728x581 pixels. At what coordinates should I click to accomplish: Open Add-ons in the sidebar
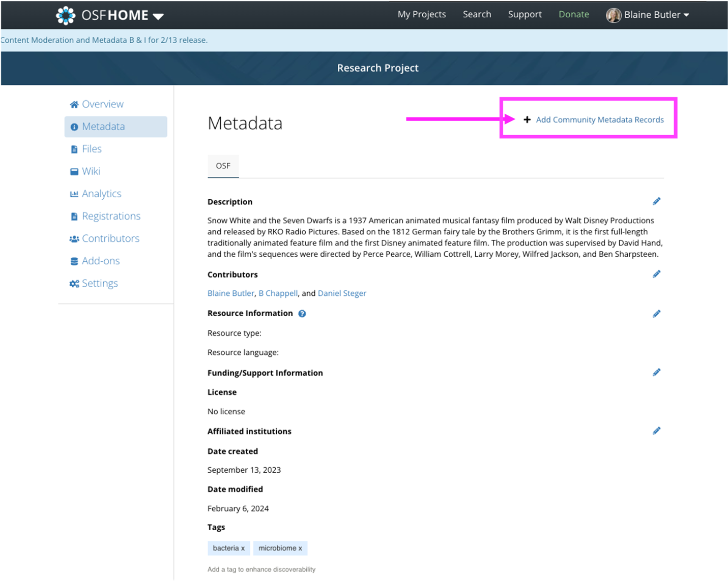(101, 261)
